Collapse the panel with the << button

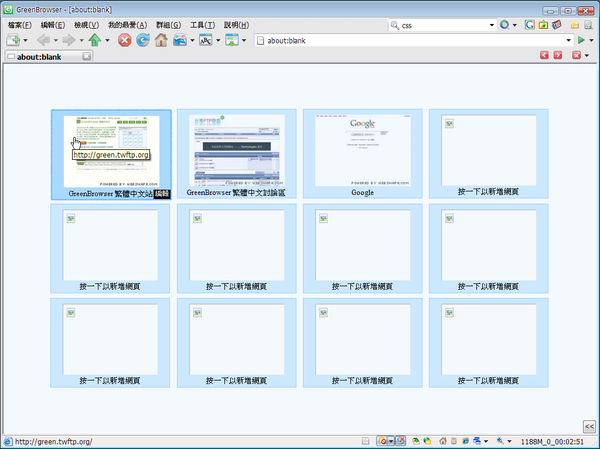pos(589,426)
